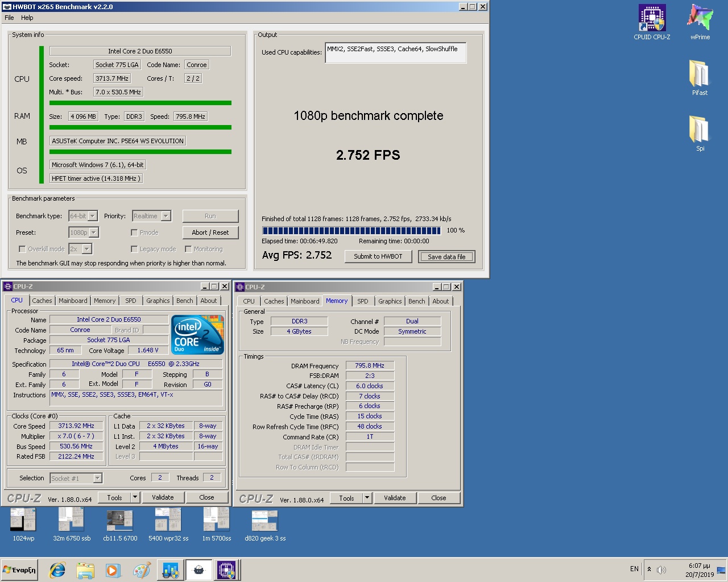Screen dimensions: 728x582
Task: Expand Tools arrow in CPU tab window
Action: coord(135,497)
